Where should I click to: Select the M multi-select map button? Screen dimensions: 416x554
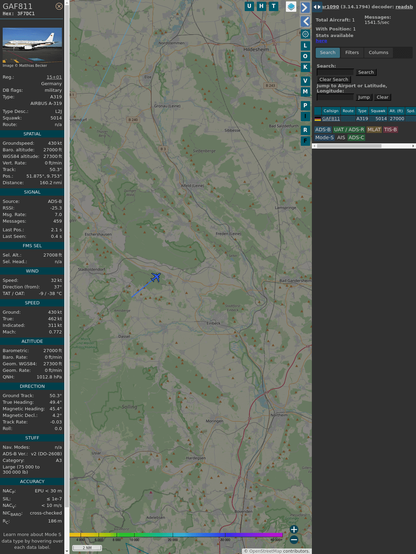point(305,92)
